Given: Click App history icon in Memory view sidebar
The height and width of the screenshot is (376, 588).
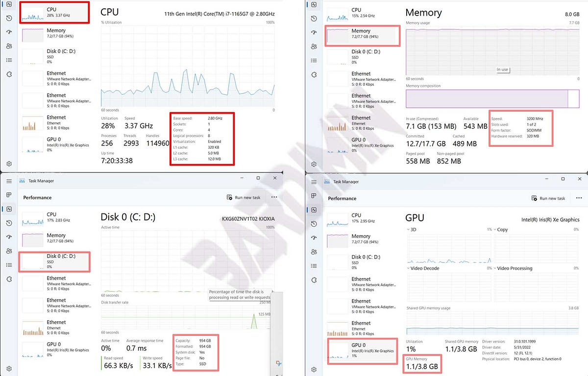Looking at the screenshot, I should 314,19.
